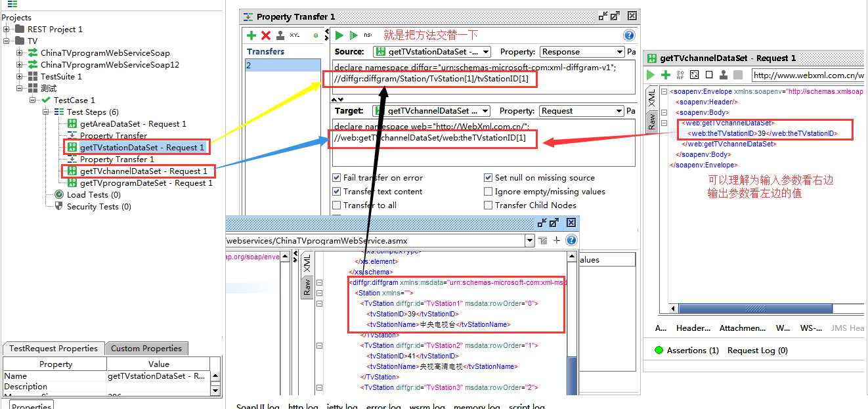868x409 pixels.
Task: Click the request endpoint URL field
Action: coord(809,75)
